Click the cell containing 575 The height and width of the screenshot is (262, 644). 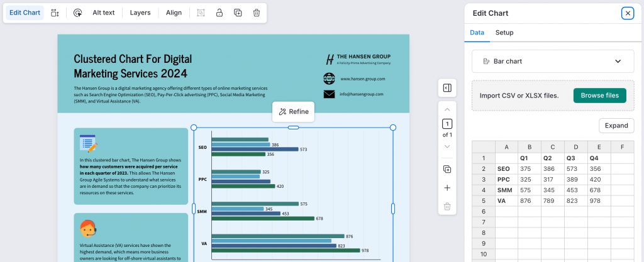pyautogui.click(x=530, y=190)
